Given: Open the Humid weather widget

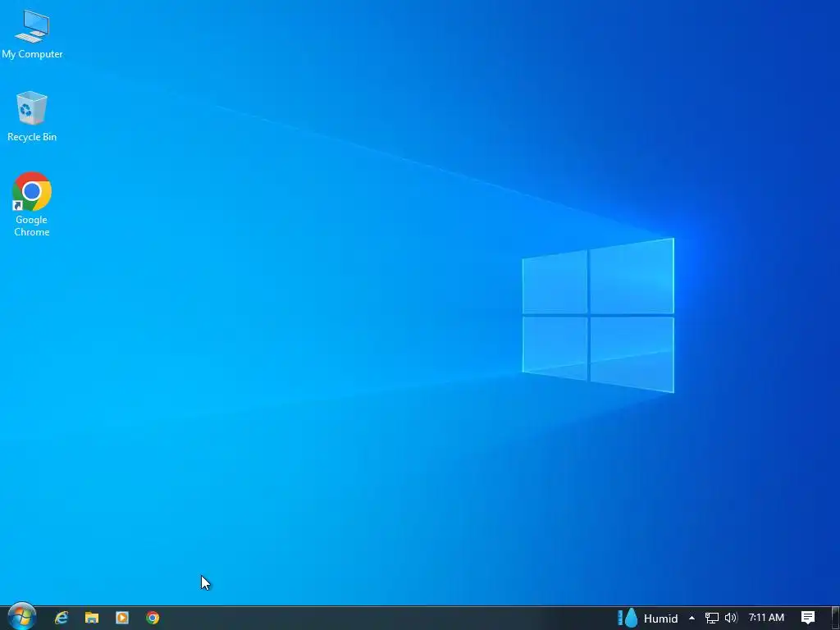Looking at the screenshot, I should 648,619.
